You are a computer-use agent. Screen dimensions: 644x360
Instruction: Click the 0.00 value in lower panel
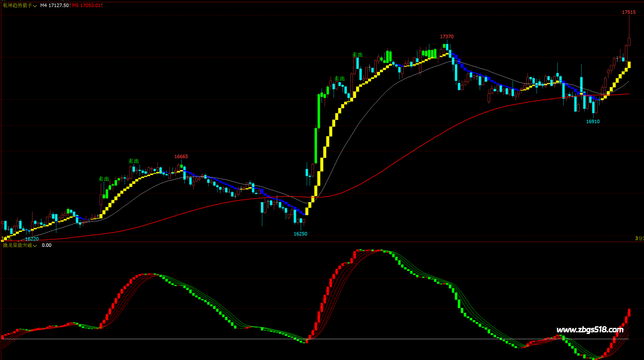[47, 245]
